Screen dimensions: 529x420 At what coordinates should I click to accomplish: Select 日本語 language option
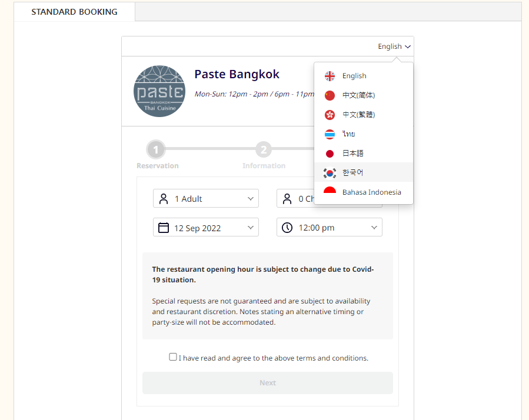tap(363, 154)
